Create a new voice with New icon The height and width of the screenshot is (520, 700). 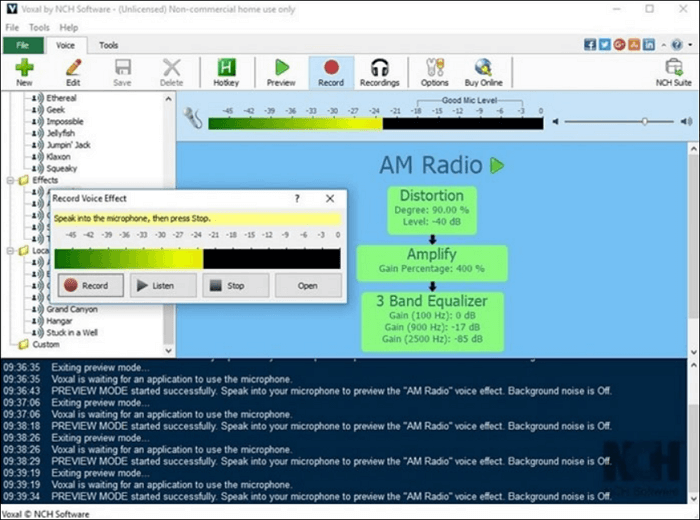(24, 72)
